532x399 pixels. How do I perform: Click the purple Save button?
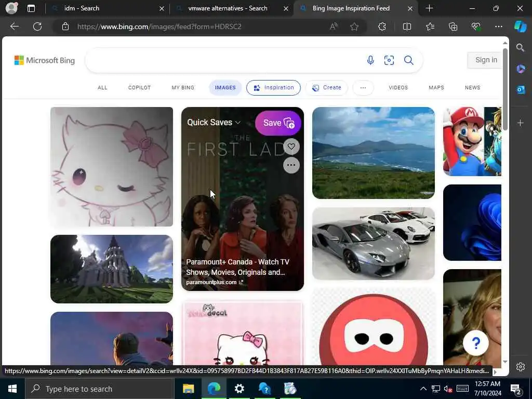pyautogui.click(x=278, y=123)
